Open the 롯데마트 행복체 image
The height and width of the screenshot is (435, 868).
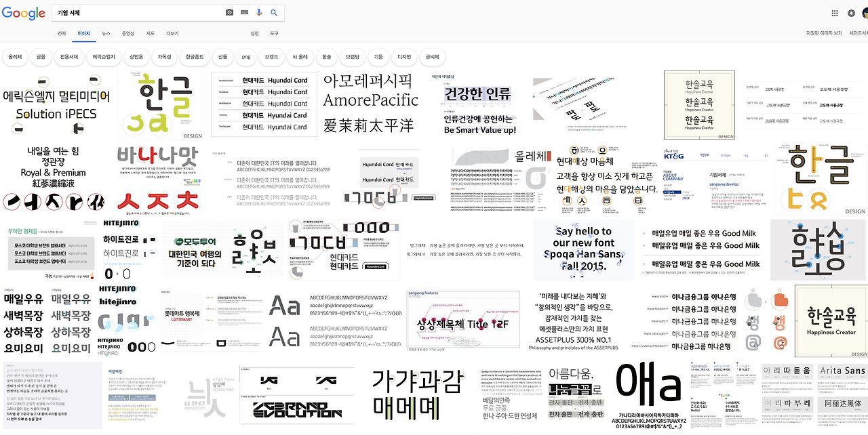(214, 321)
